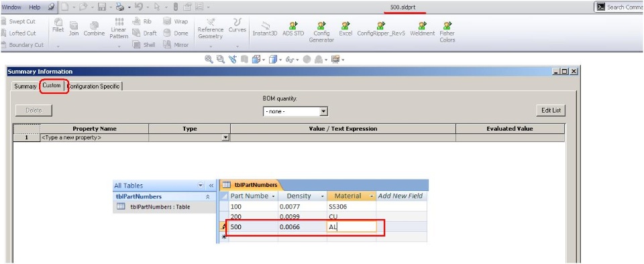Open the Part Number column filter arrow

273,196
